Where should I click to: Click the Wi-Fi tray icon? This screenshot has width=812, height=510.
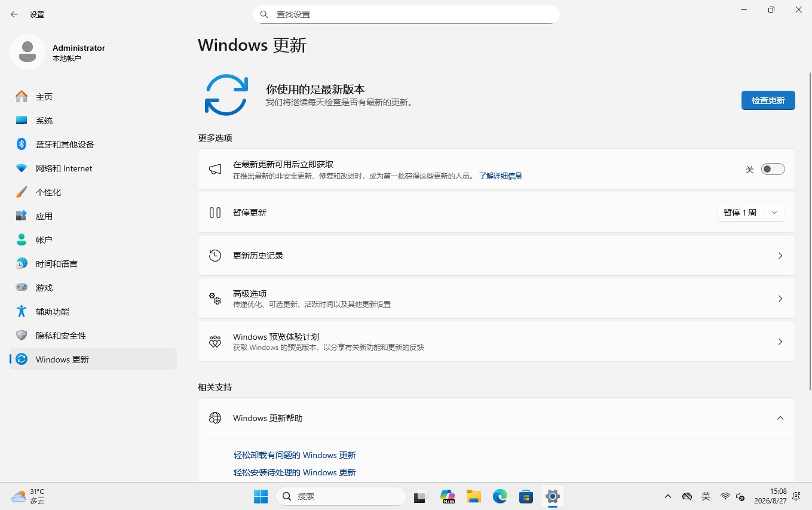tap(725, 496)
